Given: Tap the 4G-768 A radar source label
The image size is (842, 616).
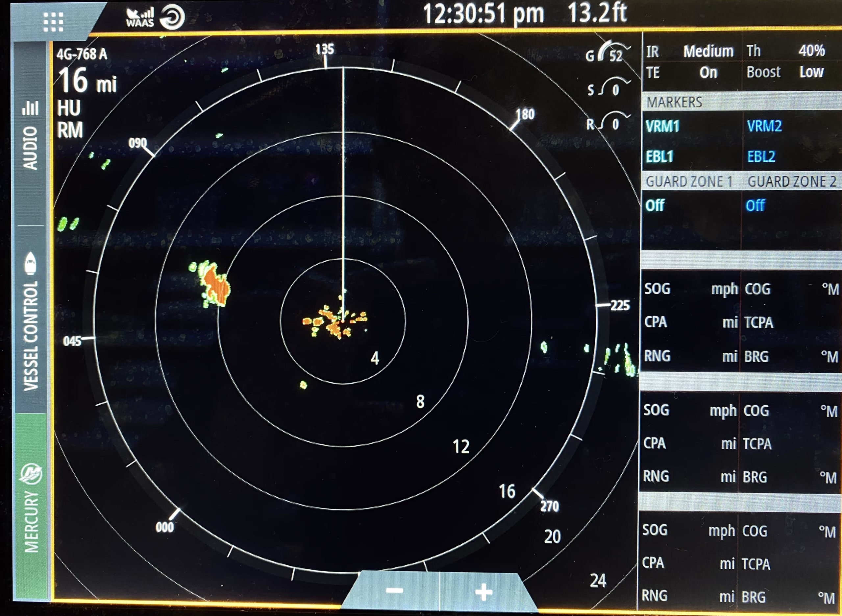Looking at the screenshot, I should click(82, 55).
